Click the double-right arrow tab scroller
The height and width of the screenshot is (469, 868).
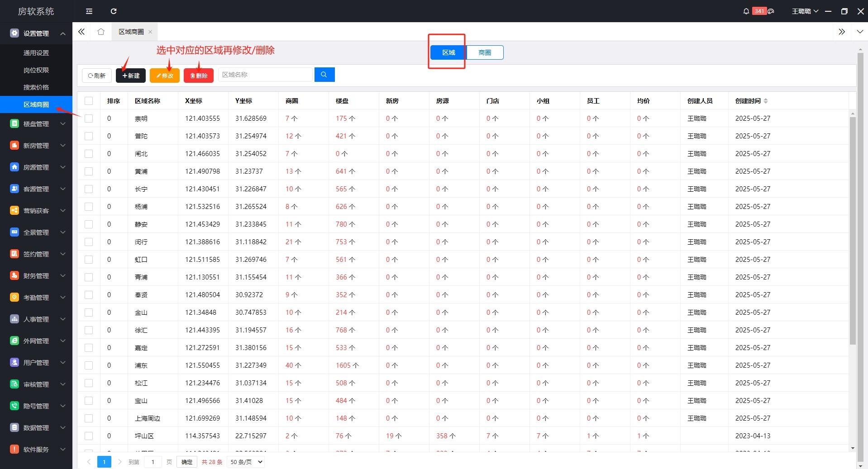pos(842,32)
